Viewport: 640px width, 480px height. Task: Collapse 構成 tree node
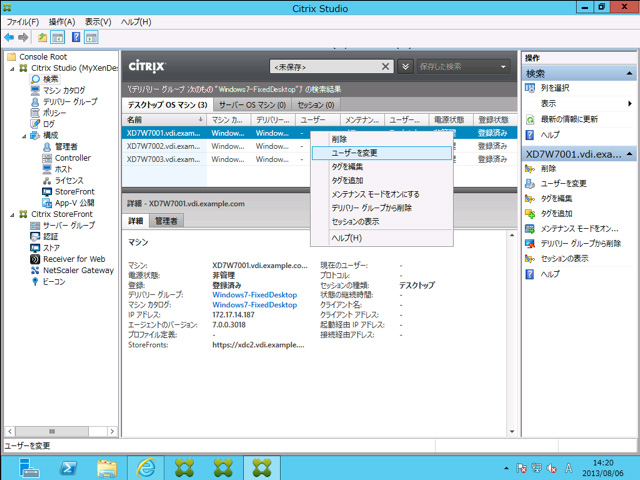coord(24,136)
